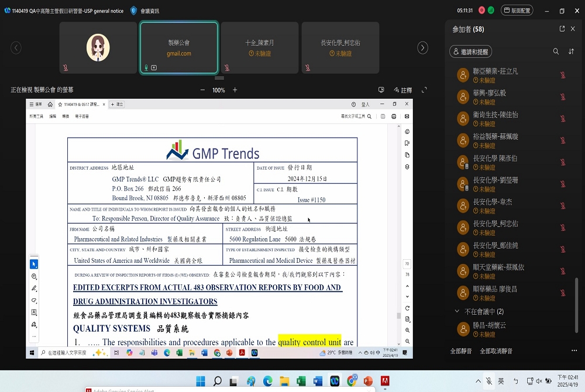Open the 電子簽署 menu in Acrobat

[82, 116]
